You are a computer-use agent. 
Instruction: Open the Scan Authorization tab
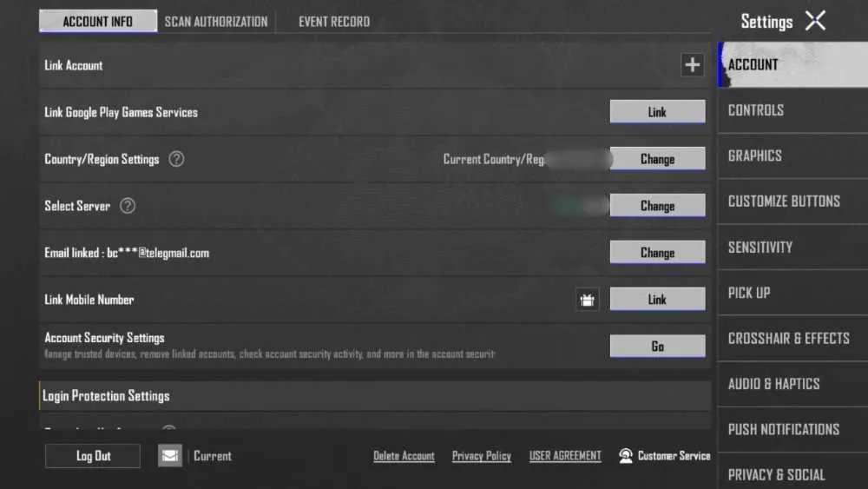click(x=216, y=22)
